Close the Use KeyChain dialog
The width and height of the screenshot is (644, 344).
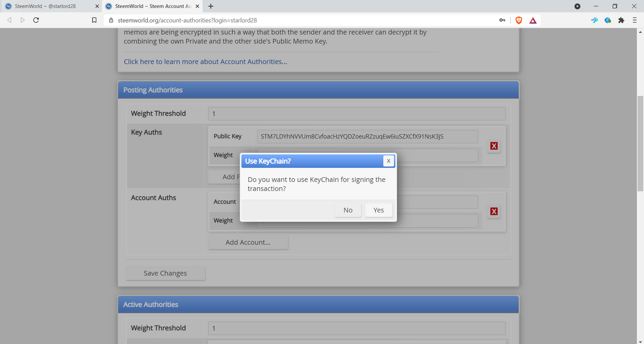(388, 161)
